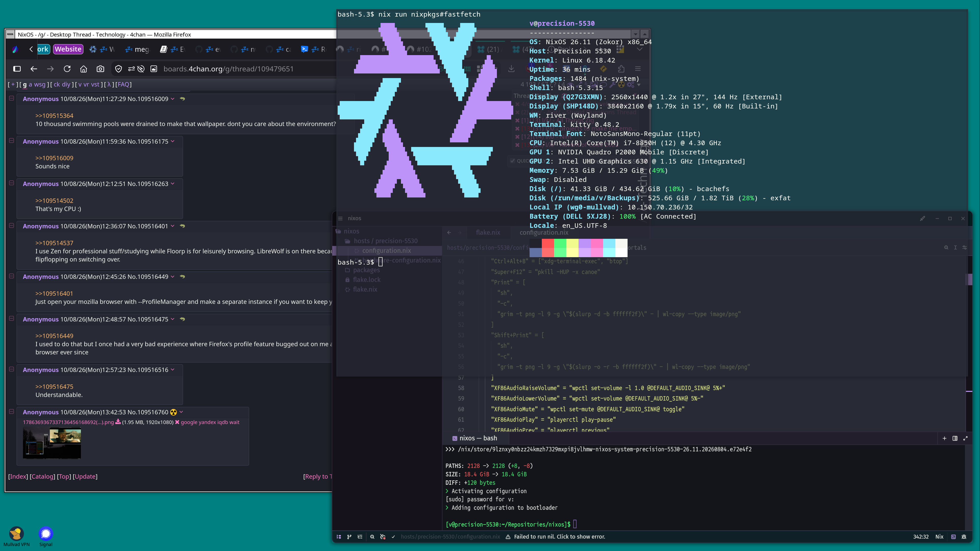Hide post No.109516009 with its minus toggle

(x=11, y=98)
